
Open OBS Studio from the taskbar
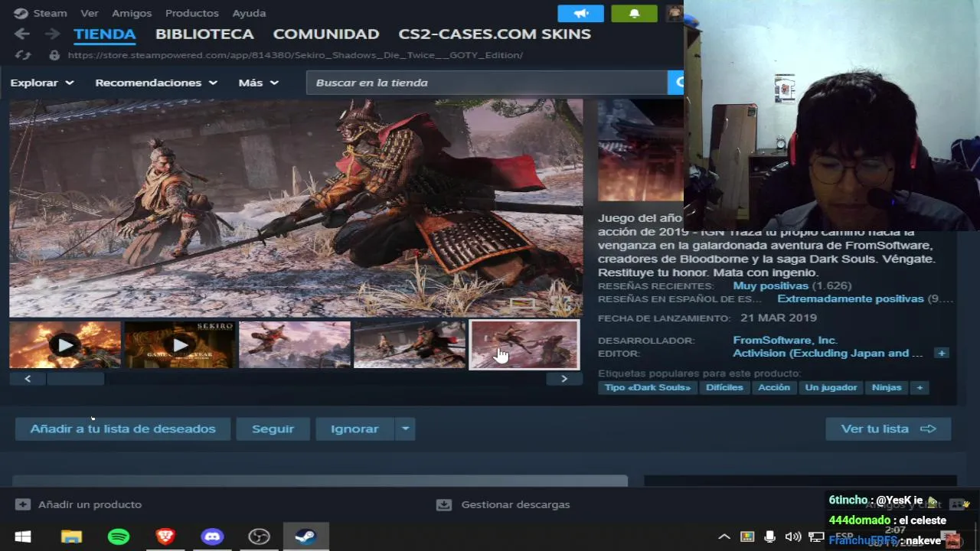point(259,536)
